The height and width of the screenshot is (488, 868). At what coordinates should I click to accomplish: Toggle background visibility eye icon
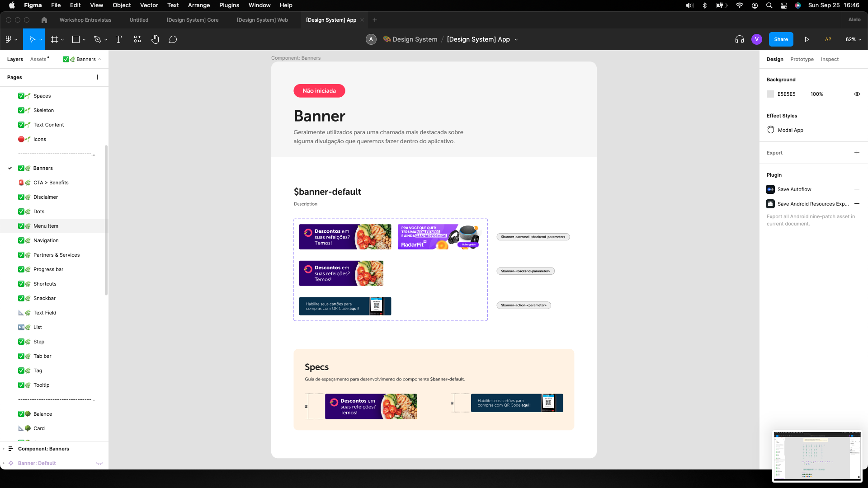coord(857,94)
